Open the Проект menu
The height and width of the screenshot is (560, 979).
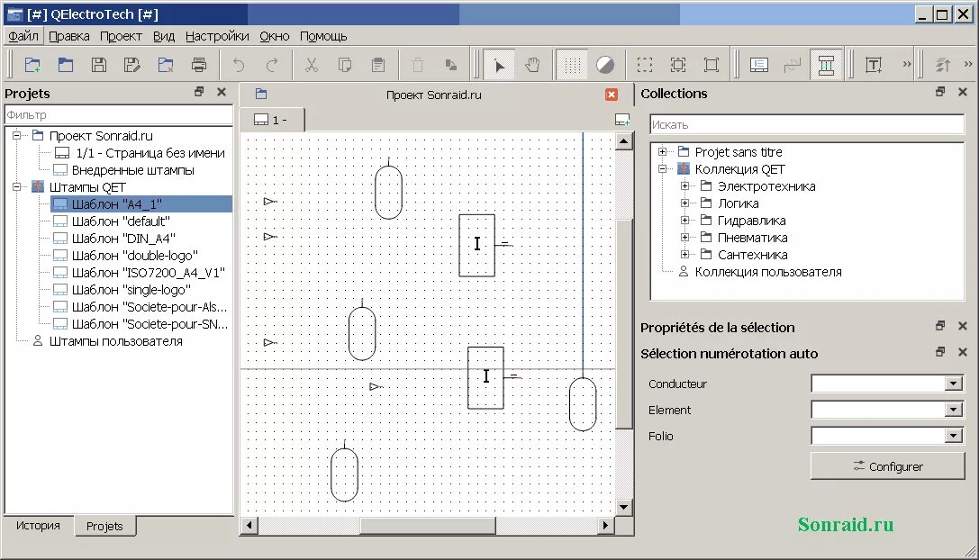point(121,36)
